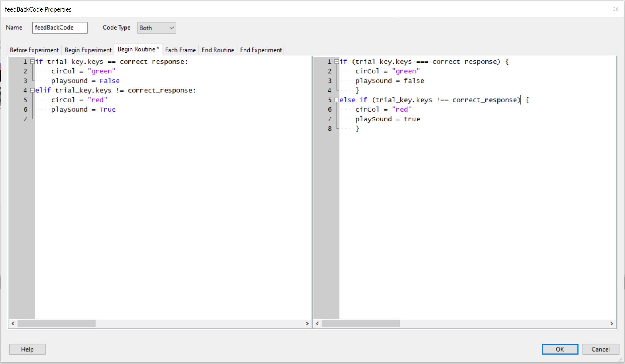Open the Code Type dropdown showing Both

[157, 28]
